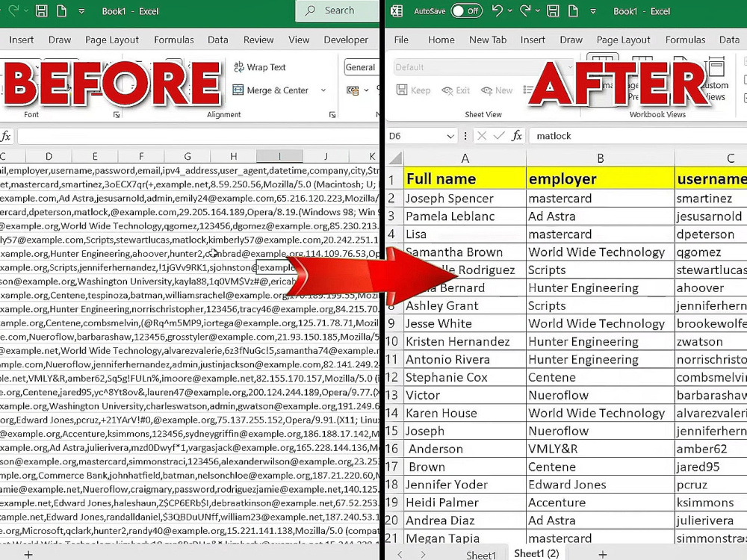
Task: Open Quick Access customize arrow in left window
Action: coord(81,11)
